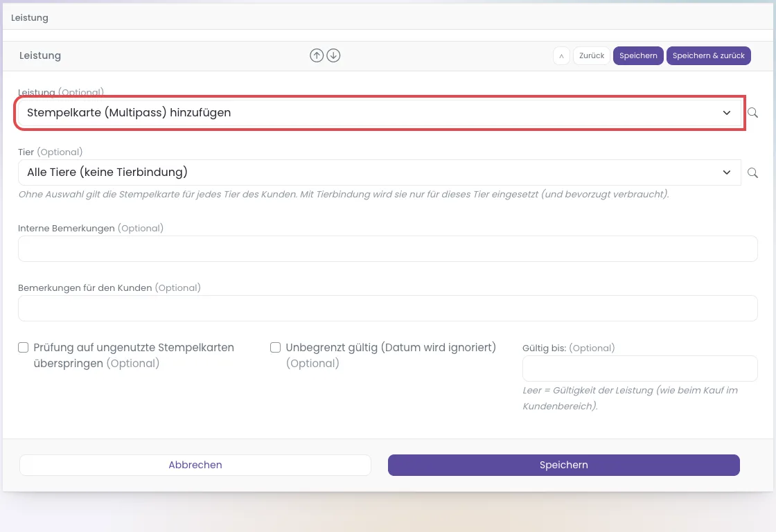Click the hint text starting 'Ohne Auswahl gilt'
Viewport: 776px width, 532px height.
coord(344,195)
